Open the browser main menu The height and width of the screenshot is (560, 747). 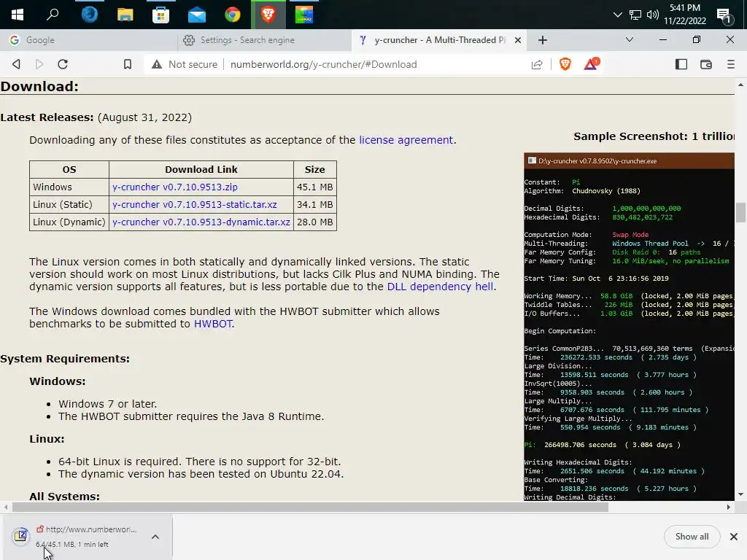tap(731, 64)
